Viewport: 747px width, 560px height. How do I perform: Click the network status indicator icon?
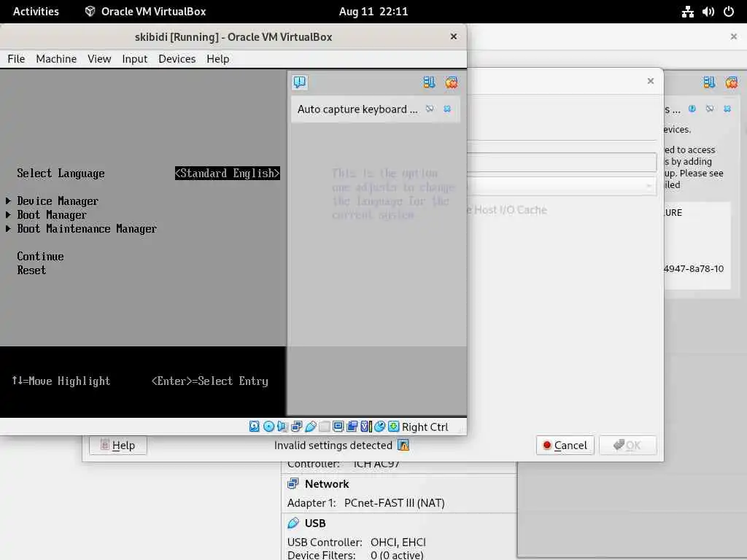click(296, 426)
